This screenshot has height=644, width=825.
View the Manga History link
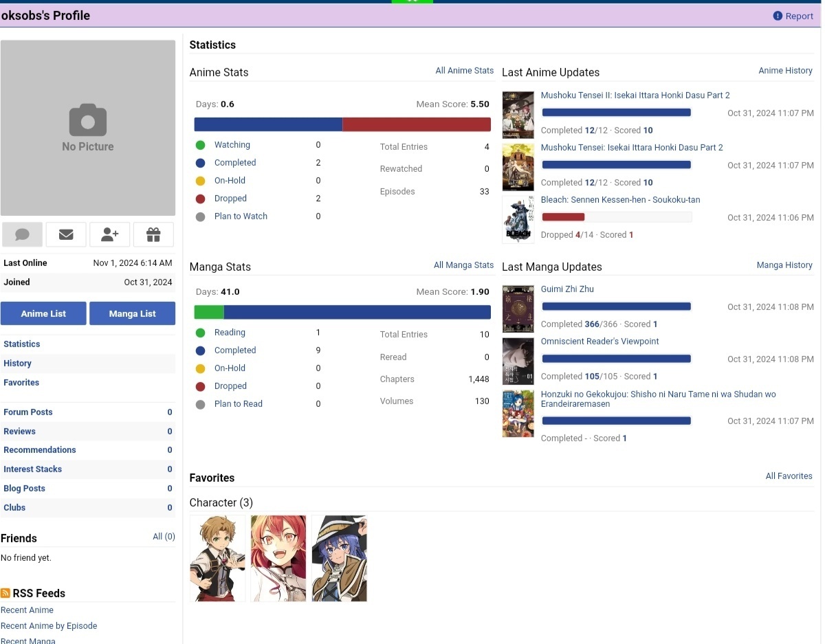coord(784,265)
